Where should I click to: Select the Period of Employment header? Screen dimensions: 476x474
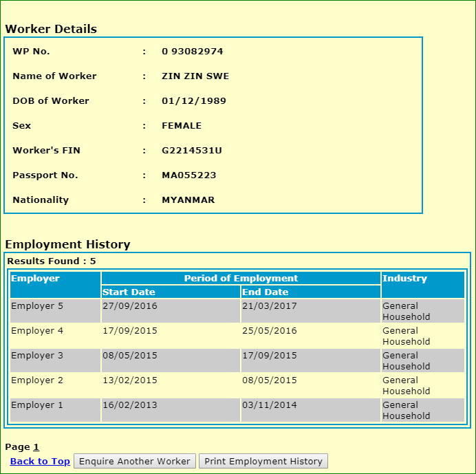click(241, 279)
